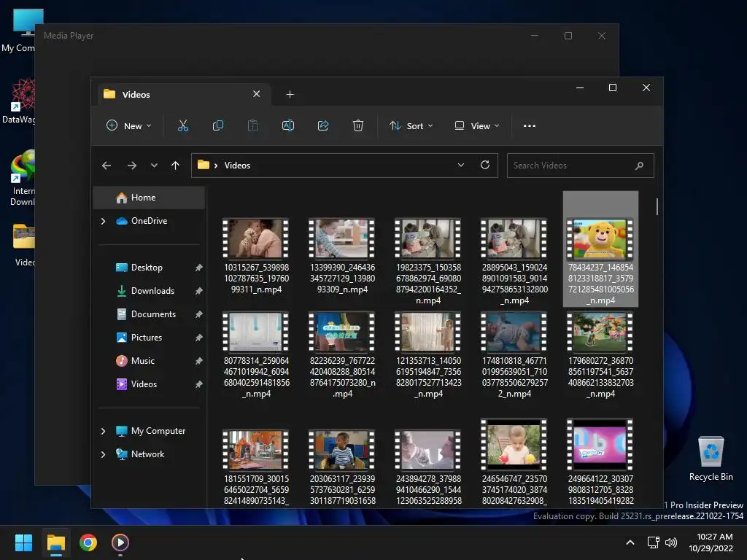Select Network in navigation pane
747x560 pixels.
(149, 454)
